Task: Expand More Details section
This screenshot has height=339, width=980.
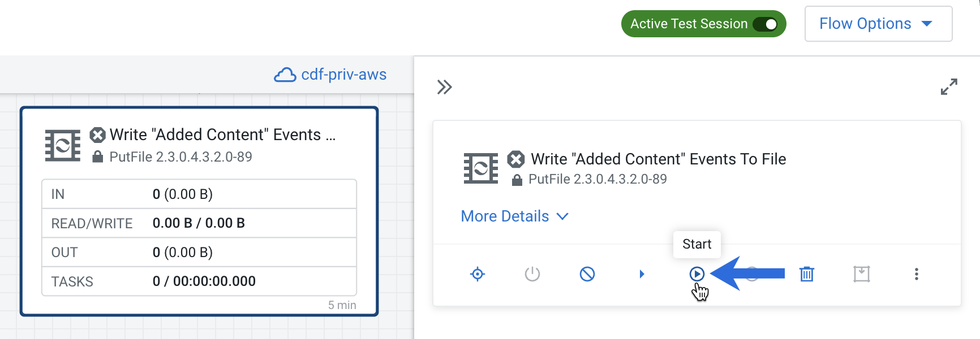Action: 514,216
